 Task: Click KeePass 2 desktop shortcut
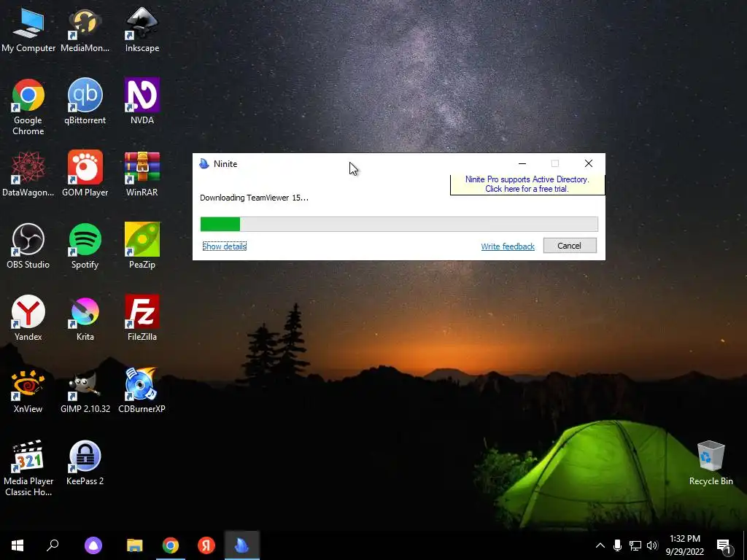(85, 463)
